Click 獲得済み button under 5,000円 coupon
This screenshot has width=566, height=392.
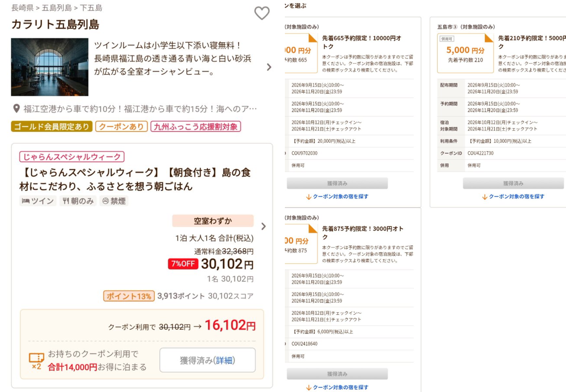[513, 183]
